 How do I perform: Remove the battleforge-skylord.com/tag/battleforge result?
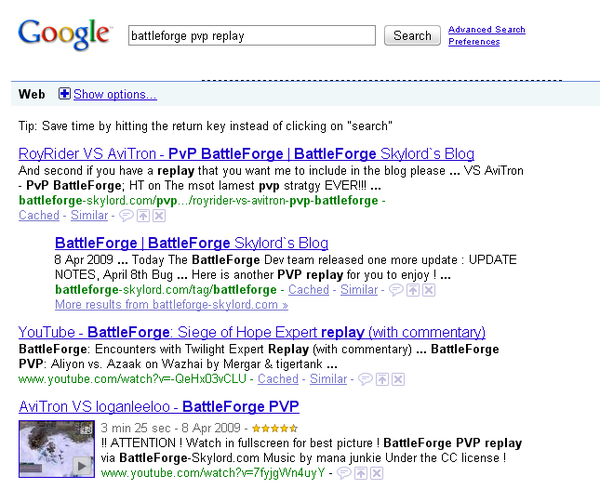[429, 290]
